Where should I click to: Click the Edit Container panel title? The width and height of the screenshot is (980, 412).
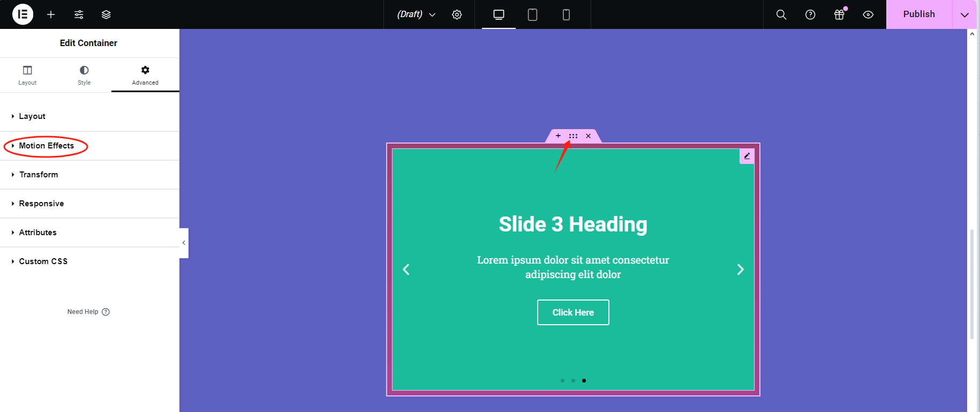pyautogui.click(x=88, y=43)
